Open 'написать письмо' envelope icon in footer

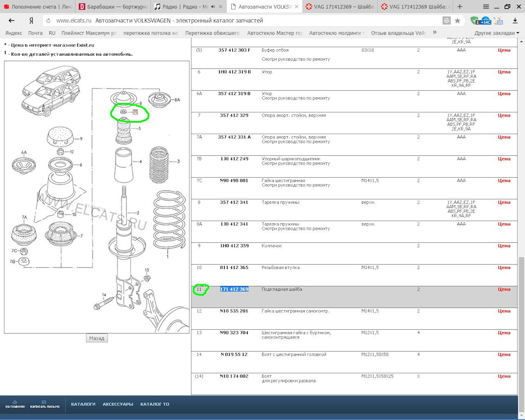coord(44,404)
